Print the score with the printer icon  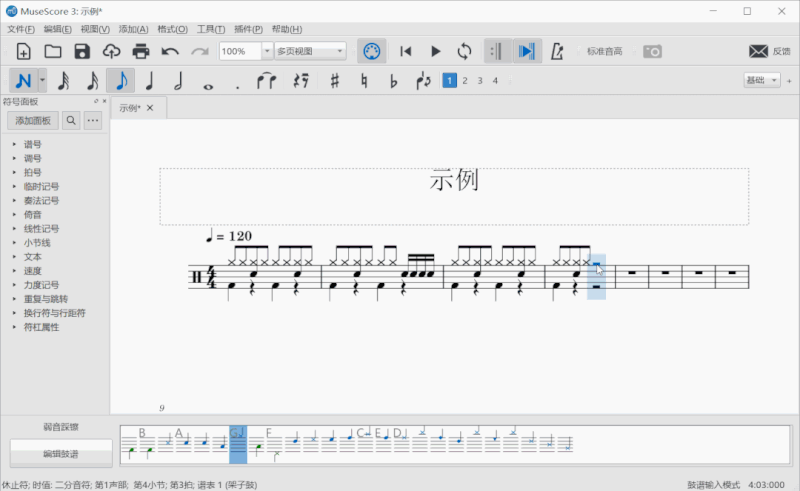141,51
